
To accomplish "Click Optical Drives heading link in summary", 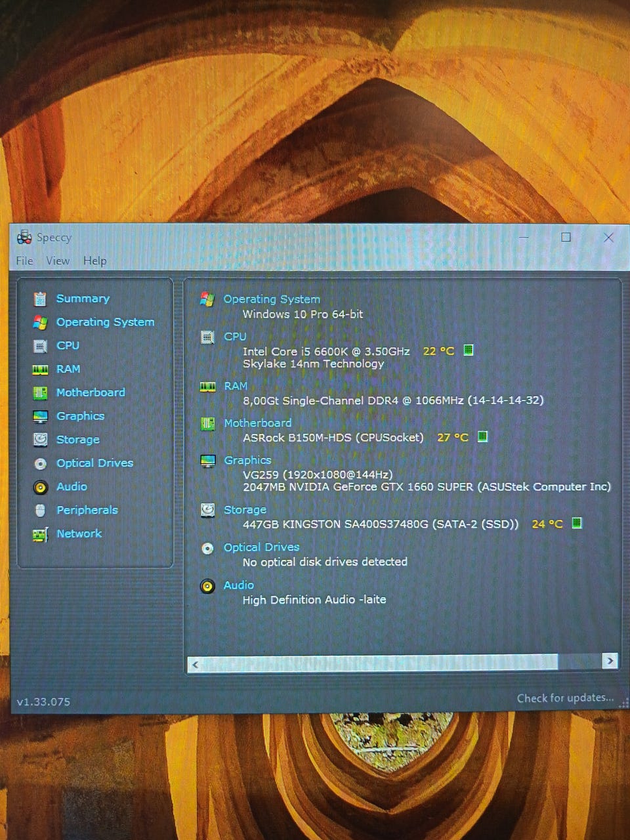I will [x=261, y=547].
